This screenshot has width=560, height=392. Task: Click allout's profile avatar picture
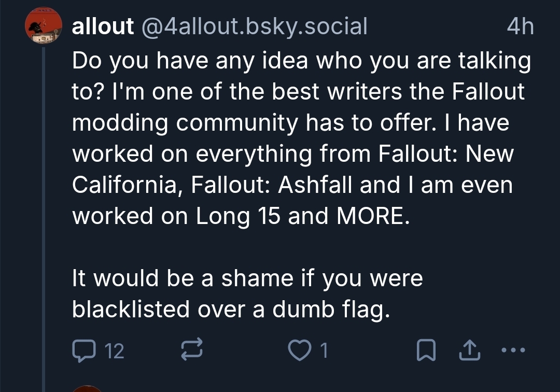pyautogui.click(x=44, y=26)
